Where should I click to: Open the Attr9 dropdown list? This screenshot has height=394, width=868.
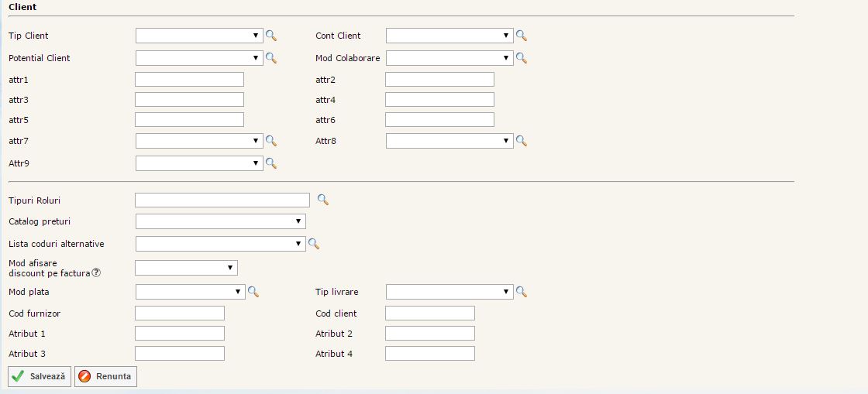click(199, 163)
